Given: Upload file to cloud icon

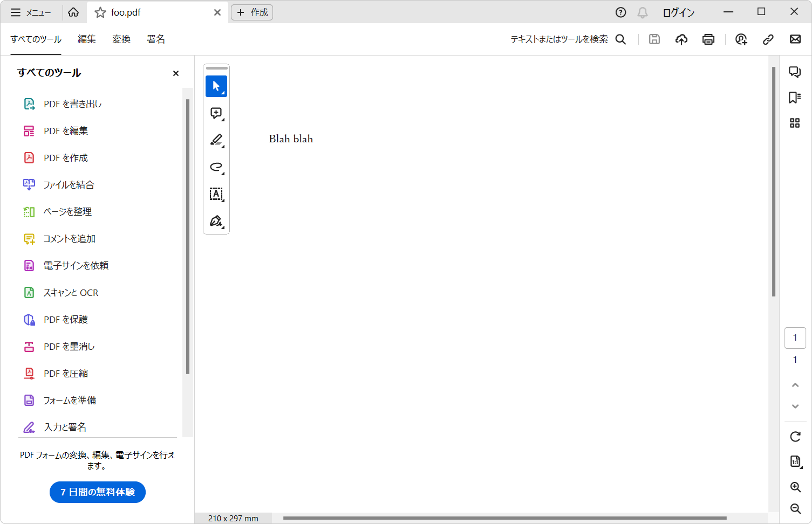Looking at the screenshot, I should click(x=681, y=39).
